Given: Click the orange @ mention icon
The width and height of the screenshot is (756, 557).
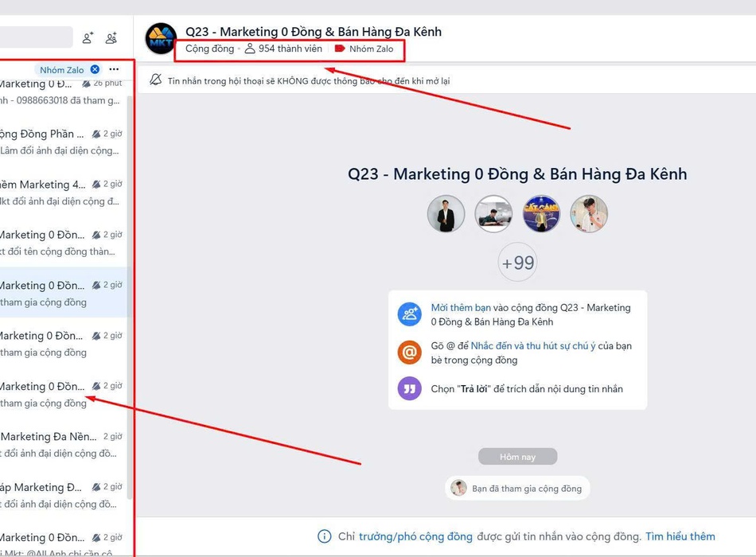Looking at the screenshot, I should pyautogui.click(x=409, y=353).
